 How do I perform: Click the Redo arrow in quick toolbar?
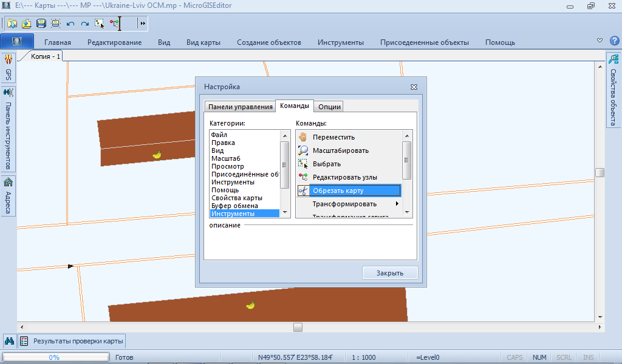(85, 24)
